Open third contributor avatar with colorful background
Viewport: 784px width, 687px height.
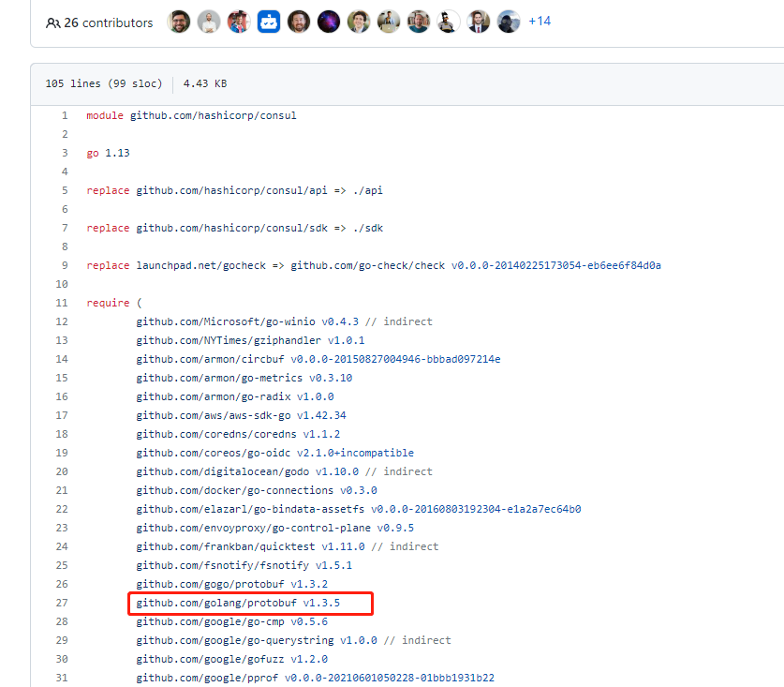(x=239, y=22)
